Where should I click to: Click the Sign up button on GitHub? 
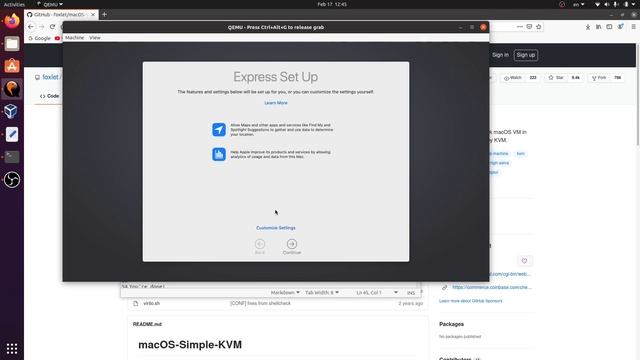coord(526,55)
